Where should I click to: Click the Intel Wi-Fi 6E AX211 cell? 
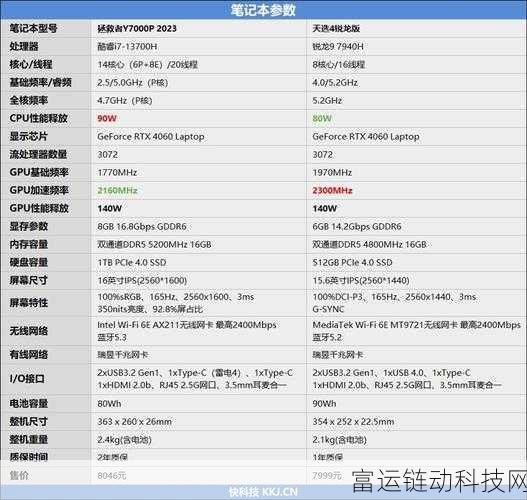187,331
